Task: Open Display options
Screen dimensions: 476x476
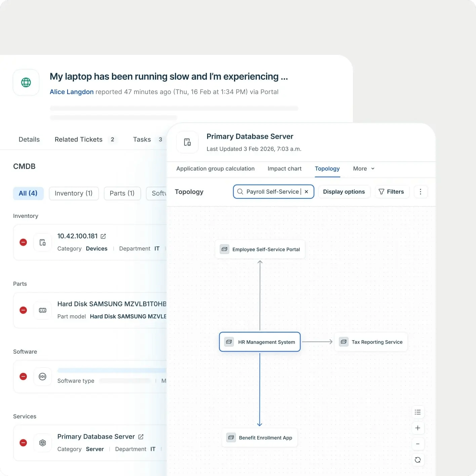Action: [344, 192]
